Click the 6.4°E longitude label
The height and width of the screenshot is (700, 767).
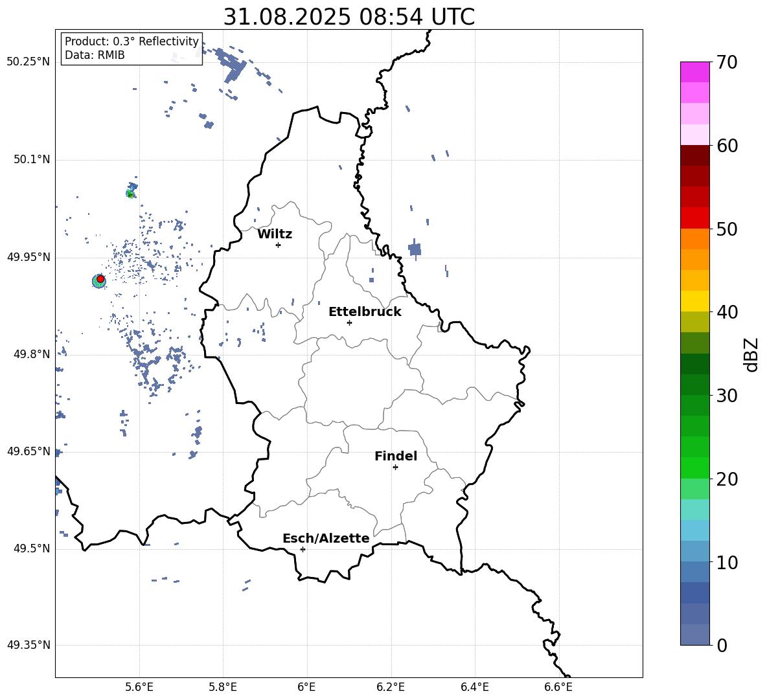(474, 687)
